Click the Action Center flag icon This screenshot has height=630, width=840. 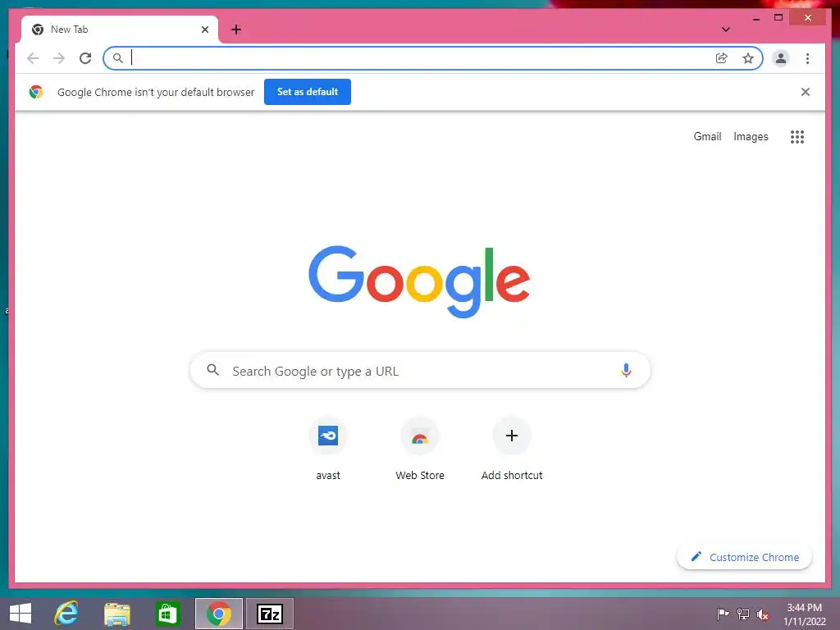(x=723, y=614)
